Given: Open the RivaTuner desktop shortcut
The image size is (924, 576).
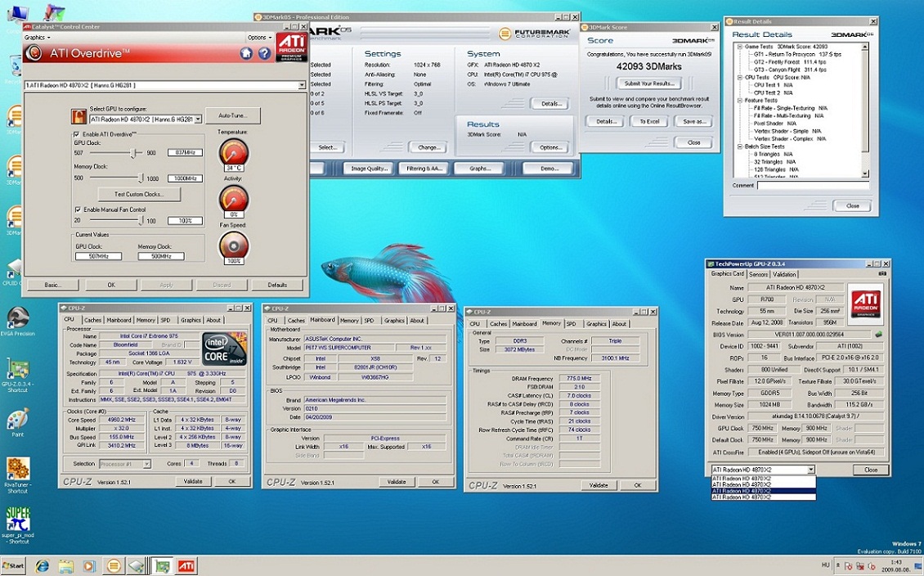Looking at the screenshot, I should (18, 475).
